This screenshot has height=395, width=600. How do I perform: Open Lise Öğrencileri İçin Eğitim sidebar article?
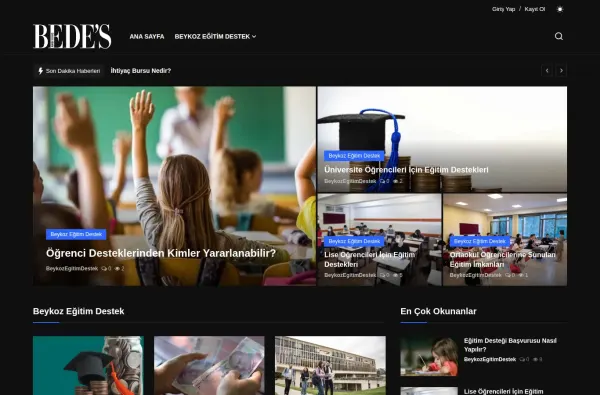503,391
